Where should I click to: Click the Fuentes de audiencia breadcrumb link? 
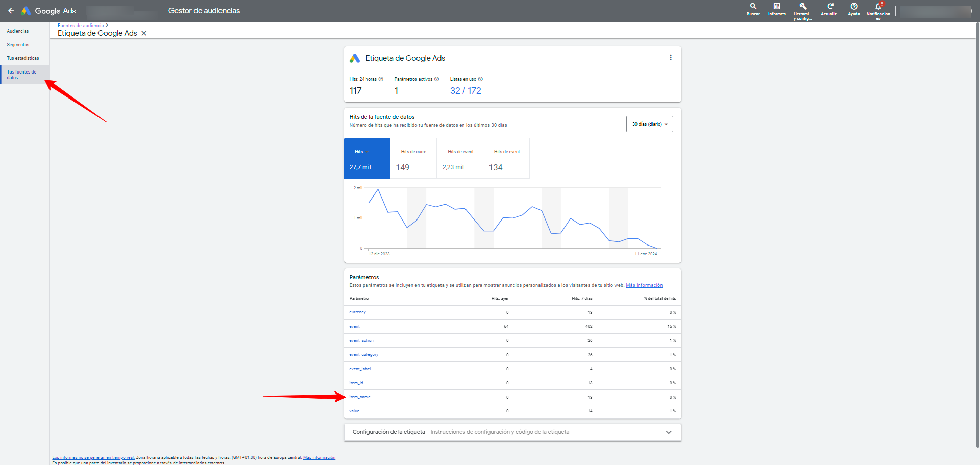[81, 26]
